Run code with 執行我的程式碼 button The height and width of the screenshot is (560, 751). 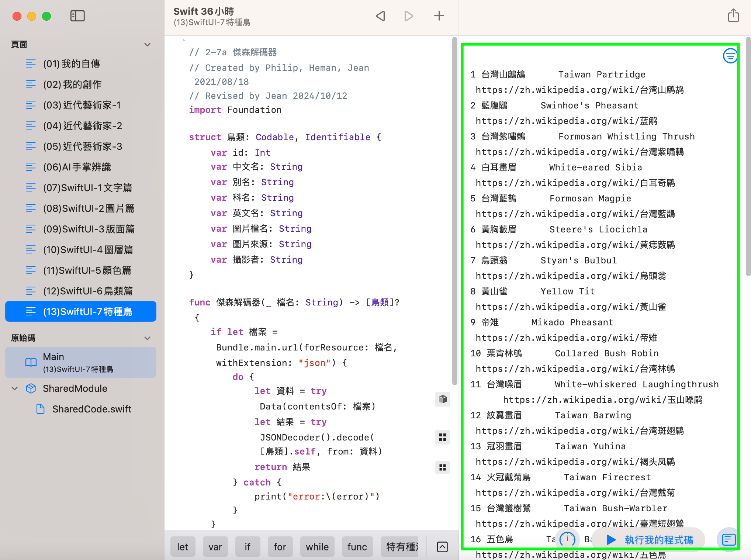650,540
